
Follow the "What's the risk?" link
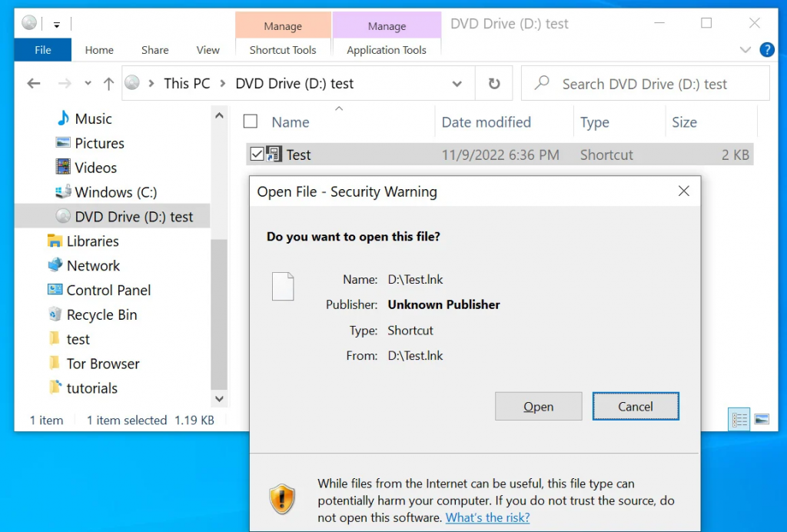[487, 517]
